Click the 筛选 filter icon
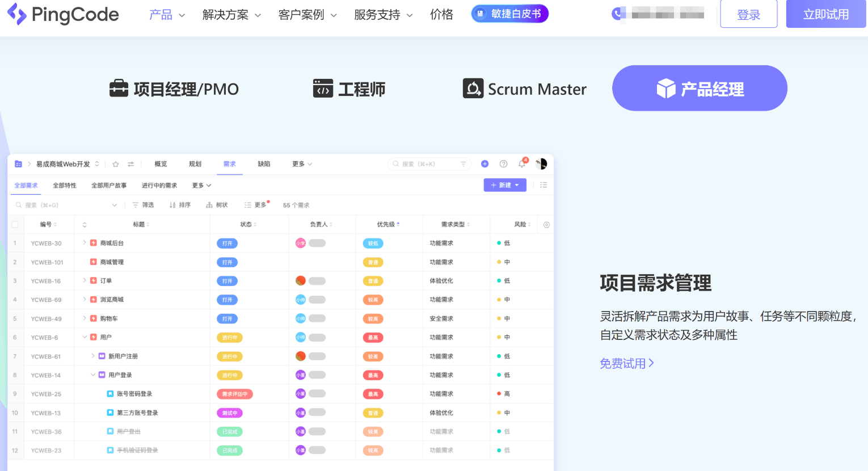 tap(136, 205)
